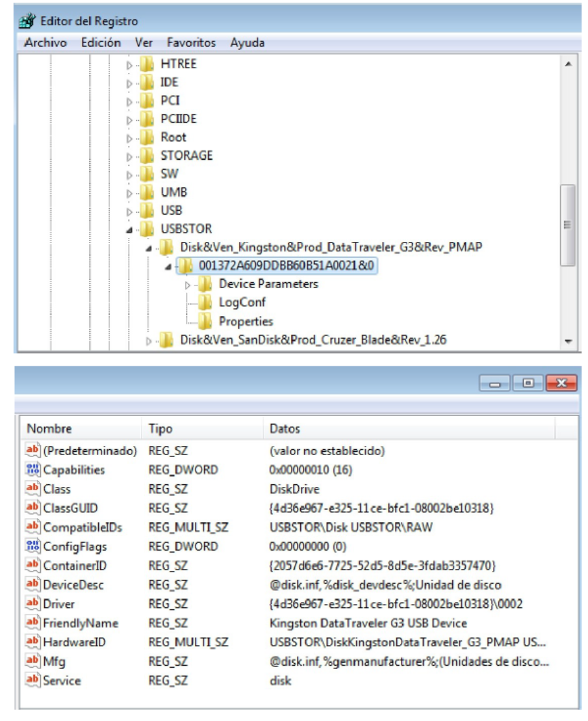Select the Service value name

[x=62, y=681]
